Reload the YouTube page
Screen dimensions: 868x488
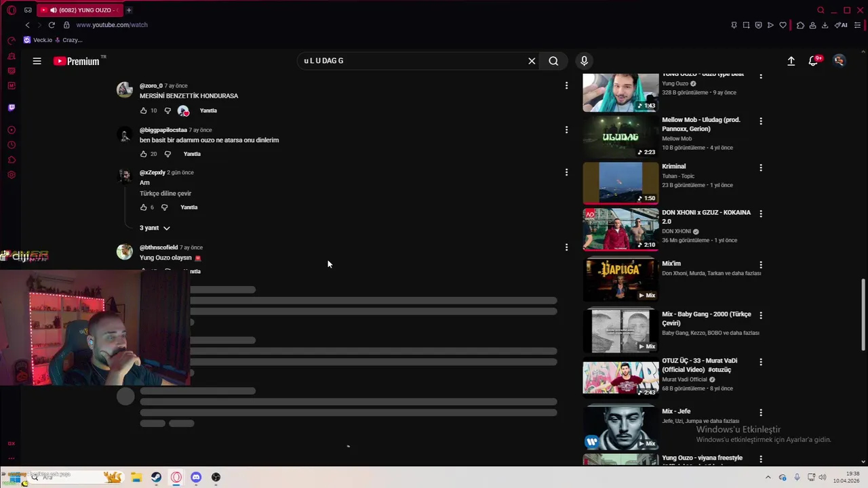pyautogui.click(x=52, y=25)
